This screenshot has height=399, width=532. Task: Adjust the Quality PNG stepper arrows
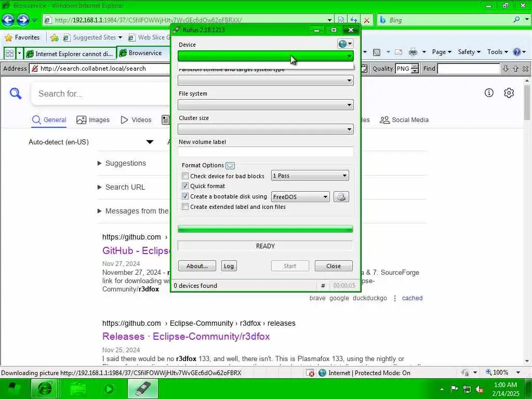(x=415, y=69)
